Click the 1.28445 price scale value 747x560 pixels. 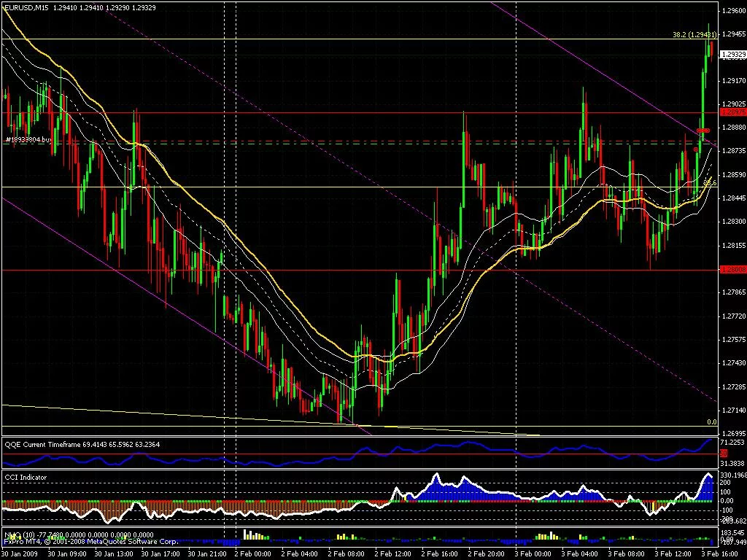tap(734, 198)
